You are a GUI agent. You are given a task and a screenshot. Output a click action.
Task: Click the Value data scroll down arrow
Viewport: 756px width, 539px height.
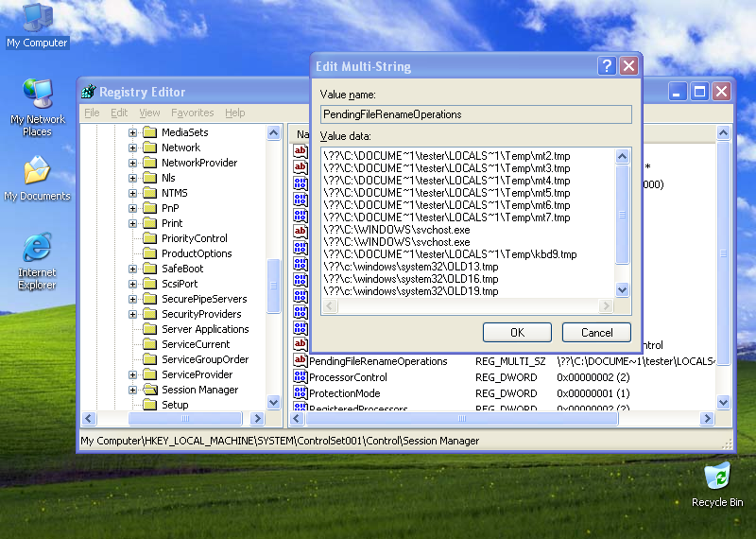[x=622, y=289]
